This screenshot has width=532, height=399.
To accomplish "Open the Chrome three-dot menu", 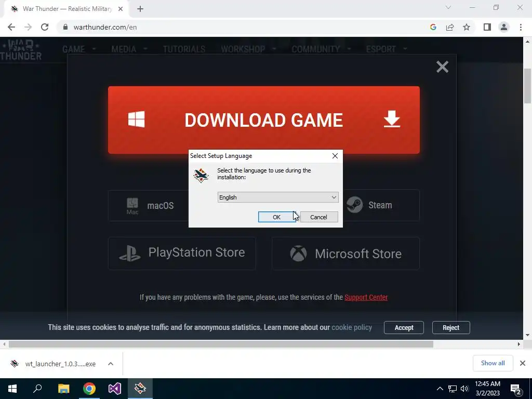I will click(521, 27).
